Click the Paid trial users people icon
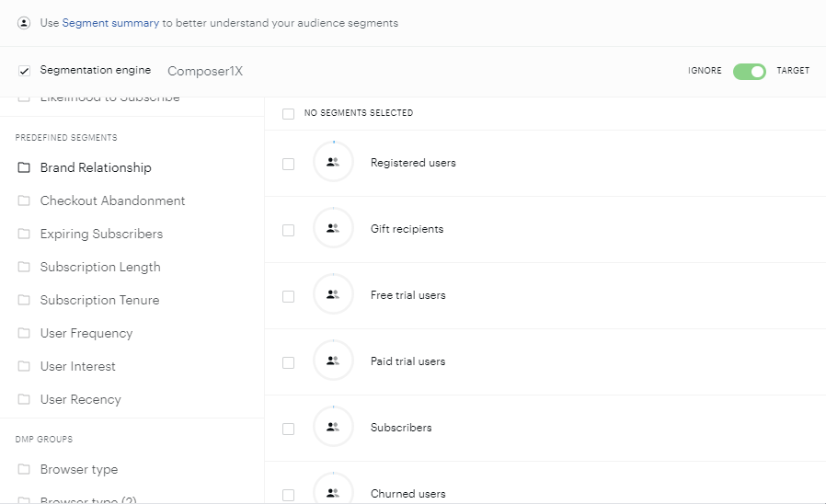Viewport: 826px width, 504px height. tap(333, 361)
